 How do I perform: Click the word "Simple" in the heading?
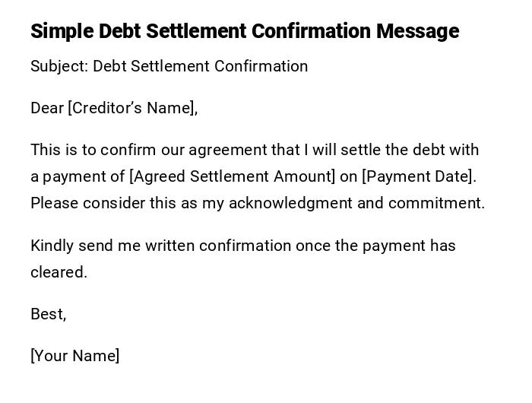[x=63, y=31]
